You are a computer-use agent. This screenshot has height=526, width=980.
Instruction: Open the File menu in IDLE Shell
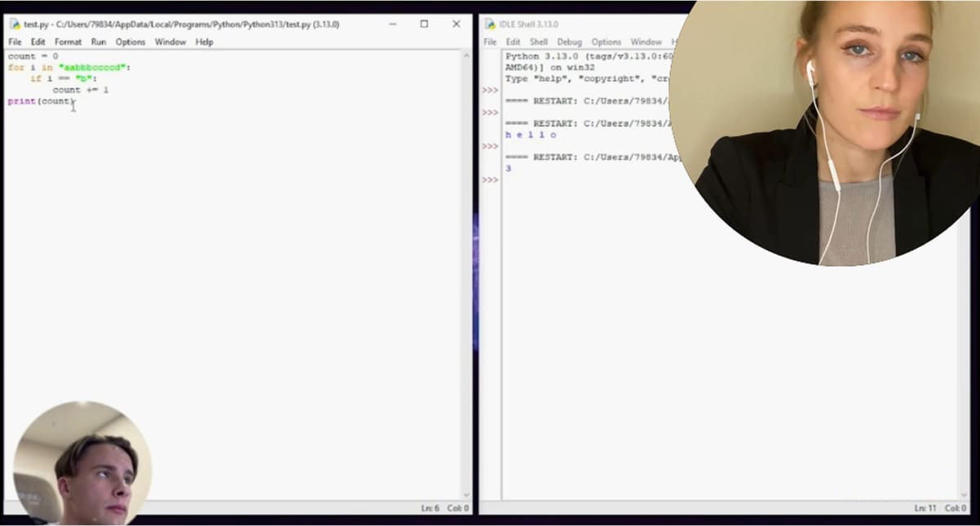point(490,42)
